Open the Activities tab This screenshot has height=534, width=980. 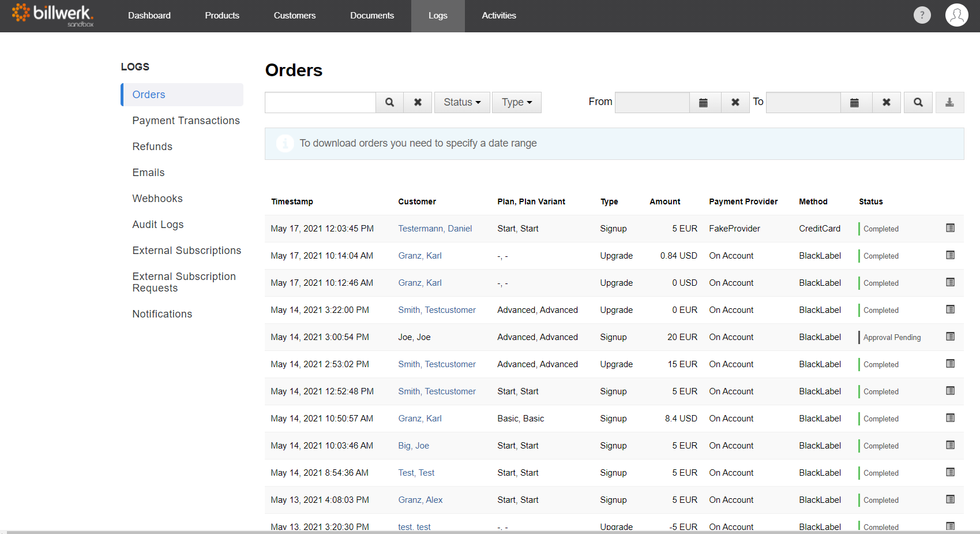point(499,16)
